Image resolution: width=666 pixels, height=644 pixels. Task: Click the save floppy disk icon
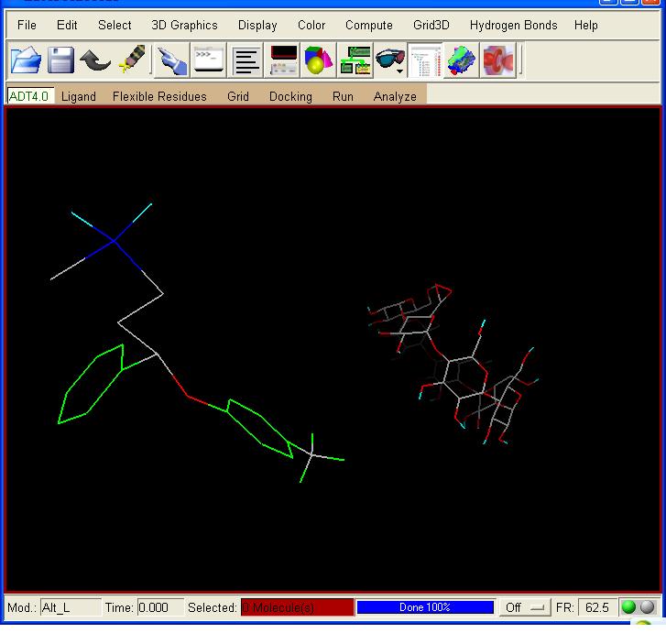pyautogui.click(x=60, y=61)
